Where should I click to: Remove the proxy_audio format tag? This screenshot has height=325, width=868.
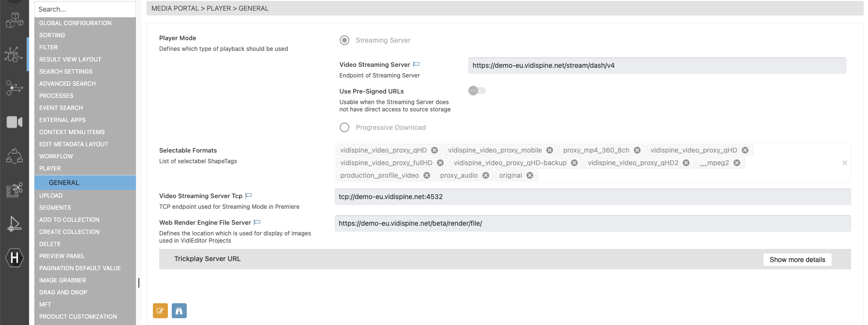[486, 175]
